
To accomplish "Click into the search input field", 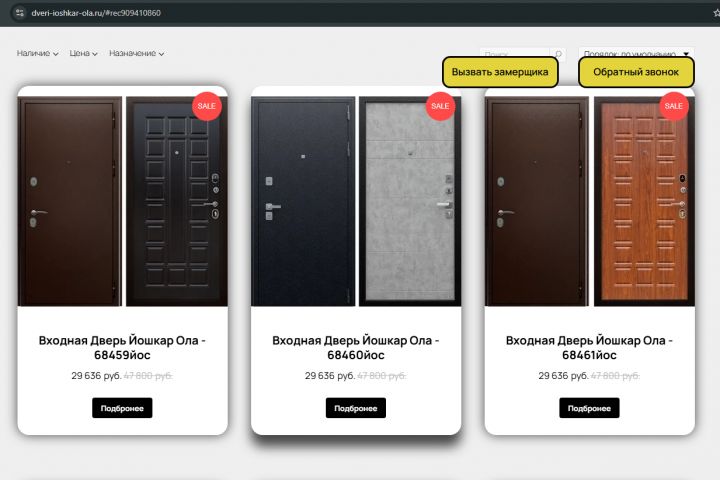I will click(514, 54).
